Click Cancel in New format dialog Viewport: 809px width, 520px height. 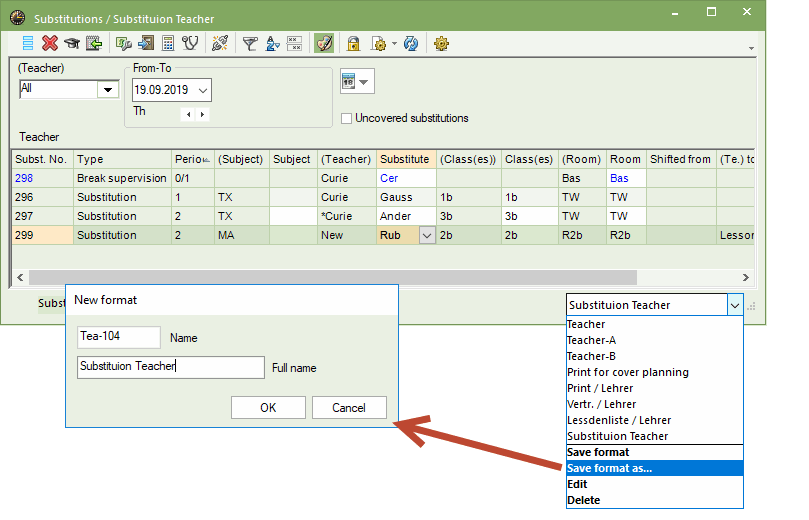349,408
